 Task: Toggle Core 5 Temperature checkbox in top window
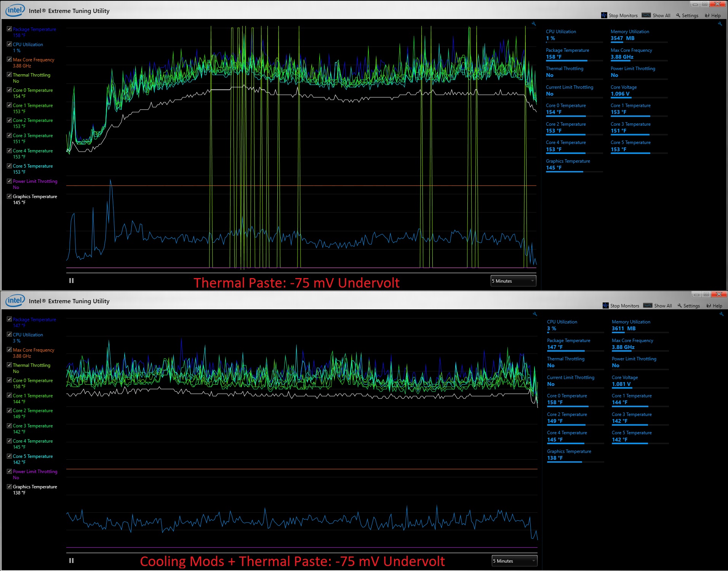9,166
